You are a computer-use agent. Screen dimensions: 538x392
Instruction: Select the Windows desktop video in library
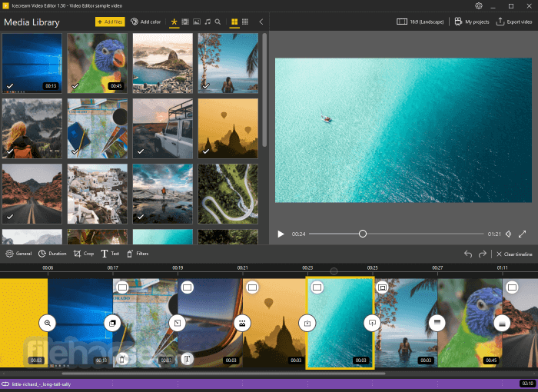tap(32, 63)
